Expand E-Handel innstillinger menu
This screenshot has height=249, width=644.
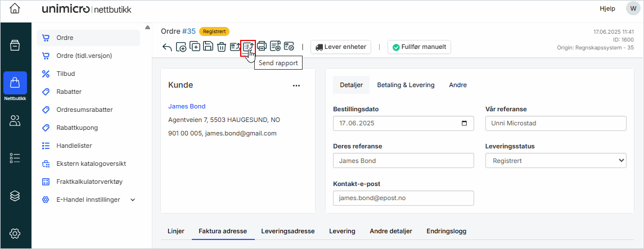(x=133, y=200)
